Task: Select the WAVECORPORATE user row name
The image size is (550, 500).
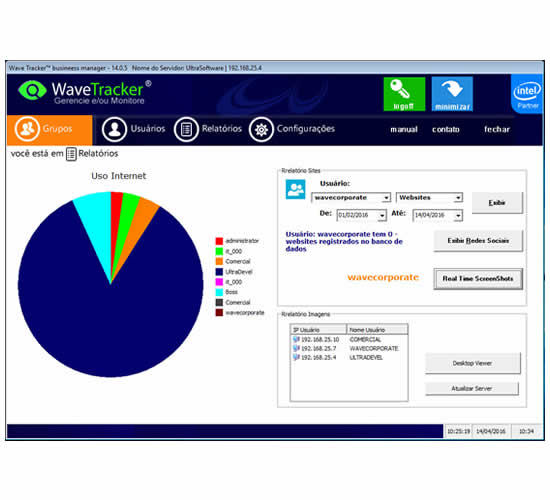Action: pos(374,348)
